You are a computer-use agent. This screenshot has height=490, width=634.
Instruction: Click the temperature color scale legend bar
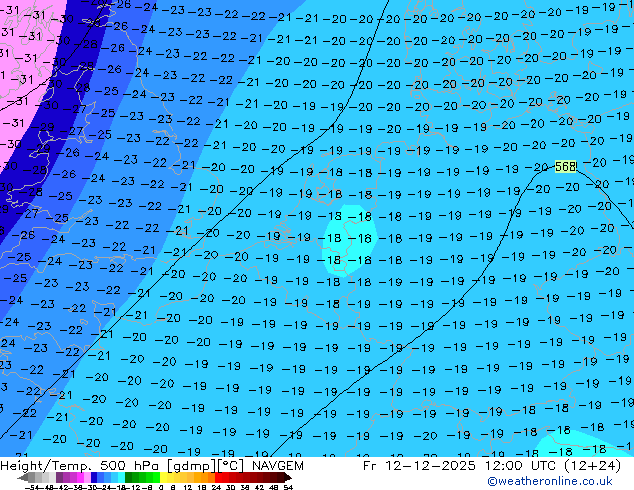pyautogui.click(x=155, y=478)
